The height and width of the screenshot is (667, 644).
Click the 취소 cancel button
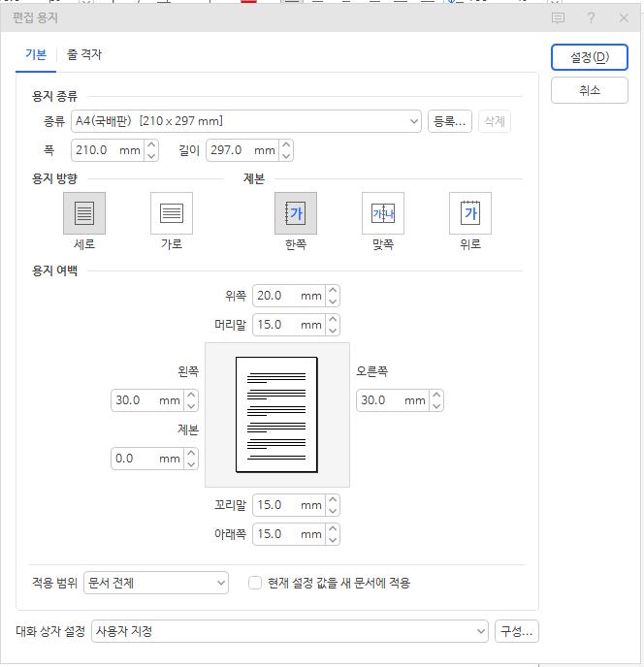pyautogui.click(x=589, y=90)
